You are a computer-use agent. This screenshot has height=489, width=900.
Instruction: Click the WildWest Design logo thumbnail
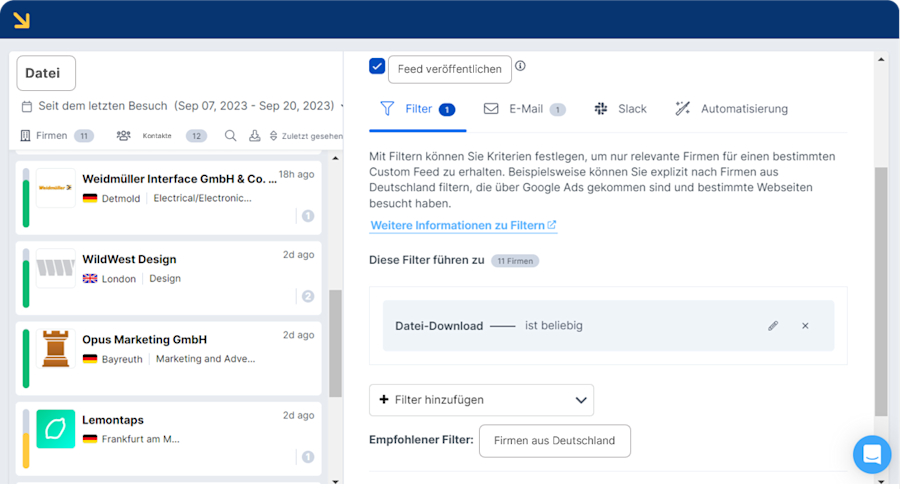coord(56,268)
